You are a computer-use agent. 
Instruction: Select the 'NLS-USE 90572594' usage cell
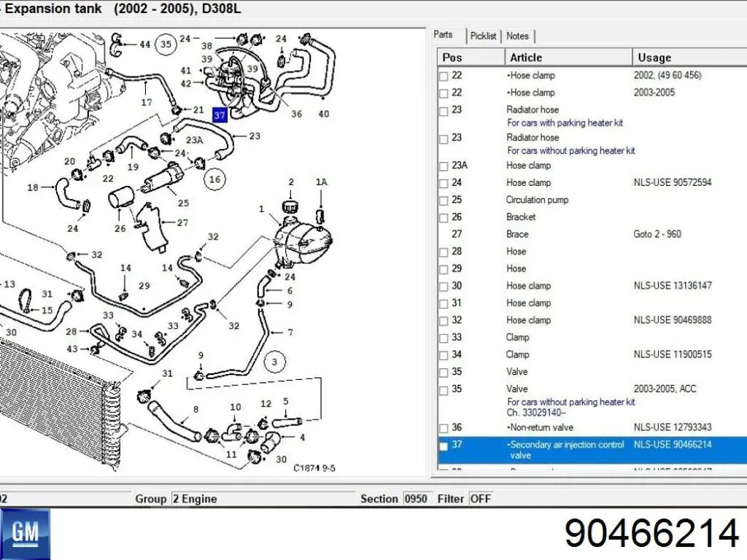click(672, 183)
